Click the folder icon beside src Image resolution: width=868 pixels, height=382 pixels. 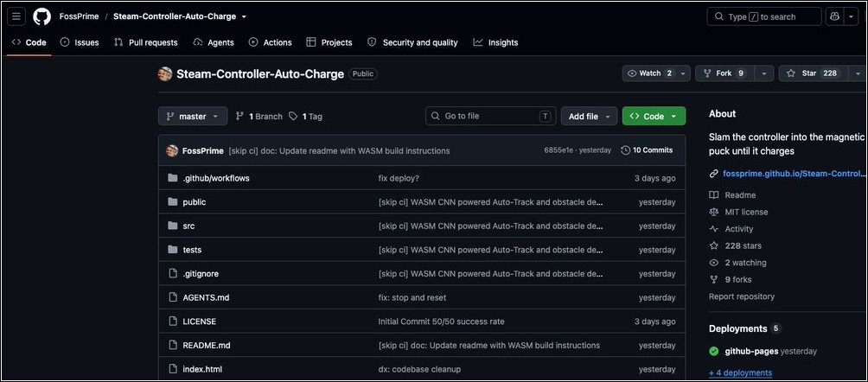(x=173, y=226)
